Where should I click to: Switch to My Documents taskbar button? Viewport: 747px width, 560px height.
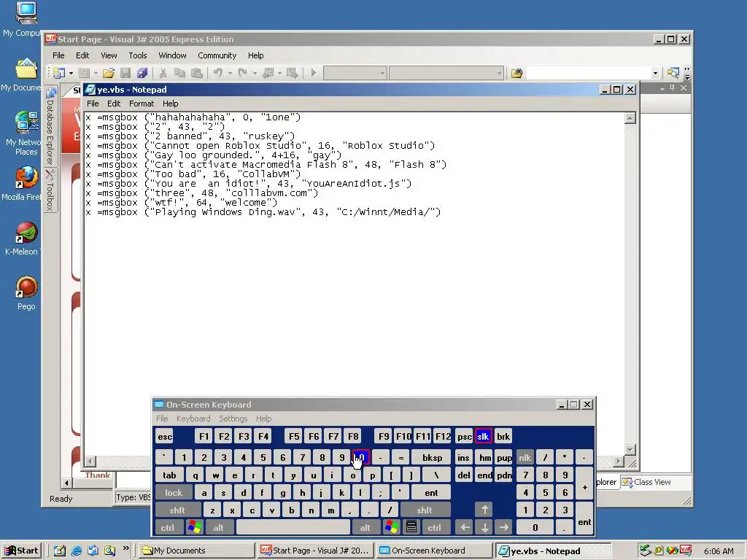click(196, 551)
